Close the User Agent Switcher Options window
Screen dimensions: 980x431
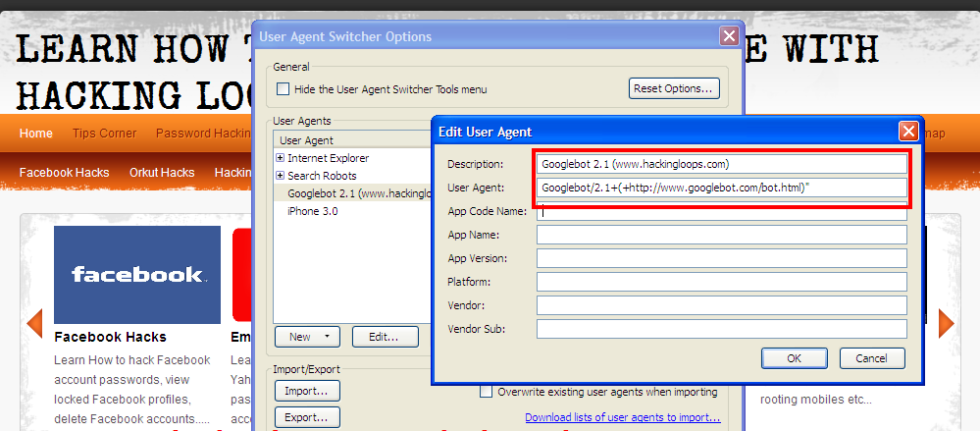[729, 36]
